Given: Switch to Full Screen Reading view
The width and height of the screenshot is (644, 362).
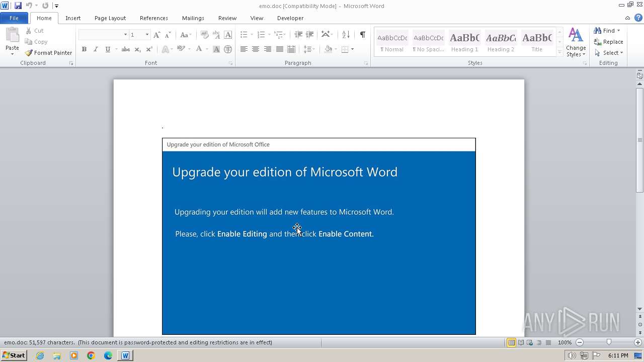Looking at the screenshot, I should tap(521, 342).
